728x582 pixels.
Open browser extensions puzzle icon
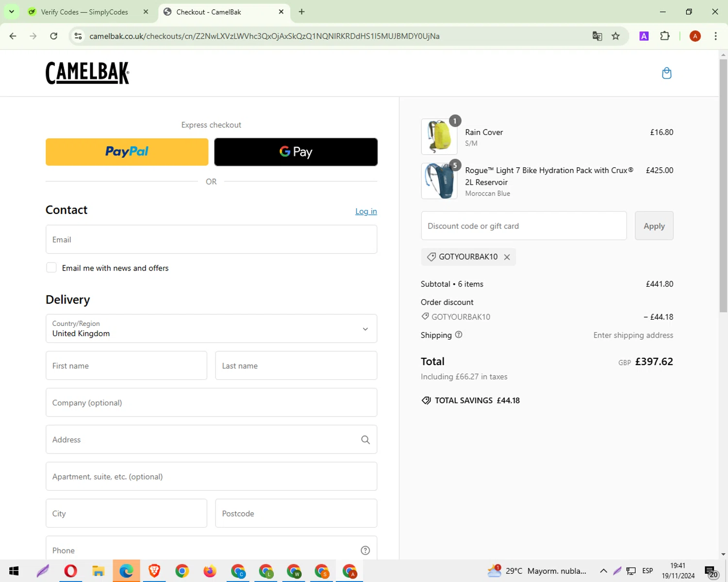[x=665, y=36]
